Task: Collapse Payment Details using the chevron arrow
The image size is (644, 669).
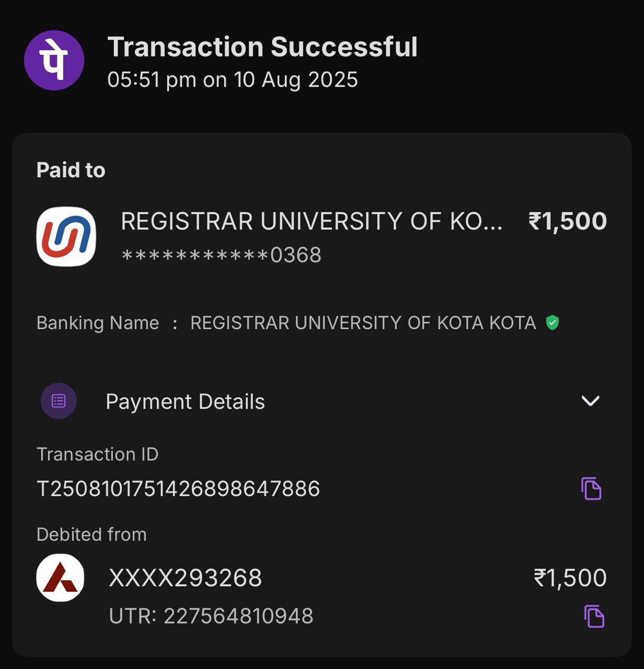Action: point(590,401)
